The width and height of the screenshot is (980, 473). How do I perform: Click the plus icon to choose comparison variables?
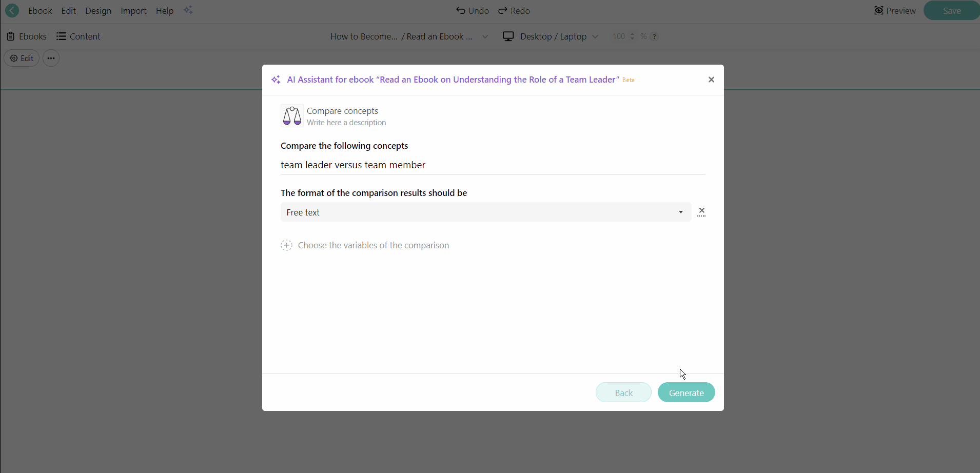287,245
